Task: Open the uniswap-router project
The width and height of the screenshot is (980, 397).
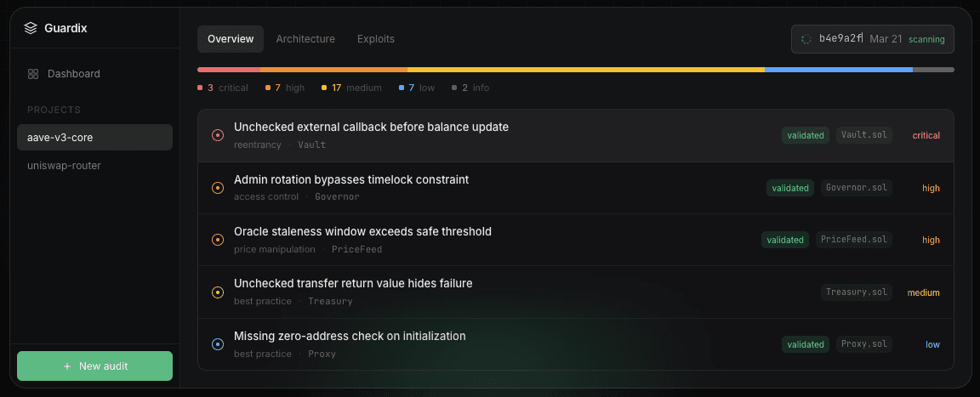Action: point(64,165)
